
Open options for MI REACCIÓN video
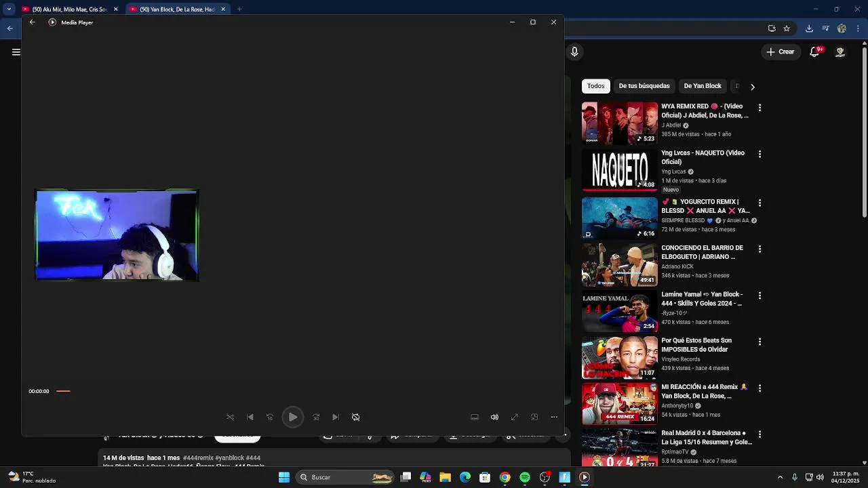759,388
